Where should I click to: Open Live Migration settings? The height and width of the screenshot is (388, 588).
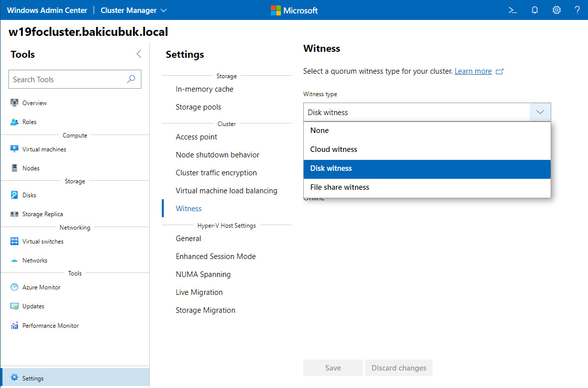click(199, 292)
